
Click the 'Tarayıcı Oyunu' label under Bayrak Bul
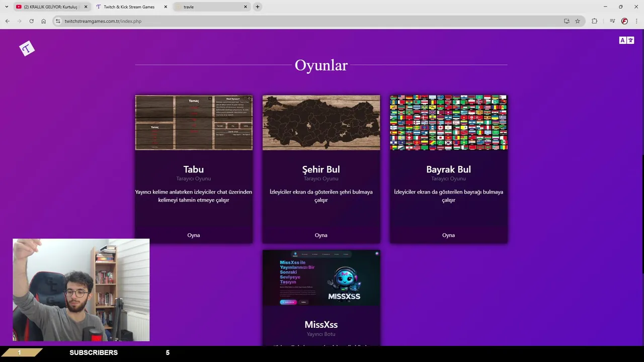[448, 178]
